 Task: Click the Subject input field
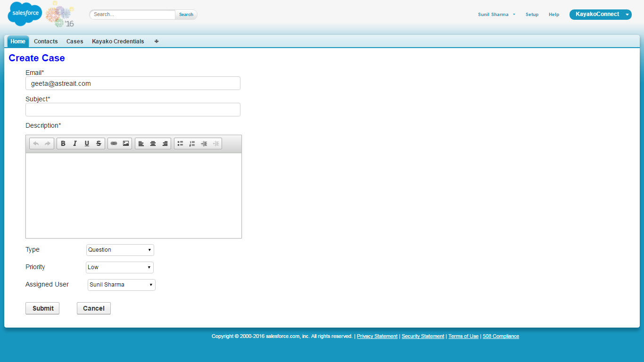133,110
